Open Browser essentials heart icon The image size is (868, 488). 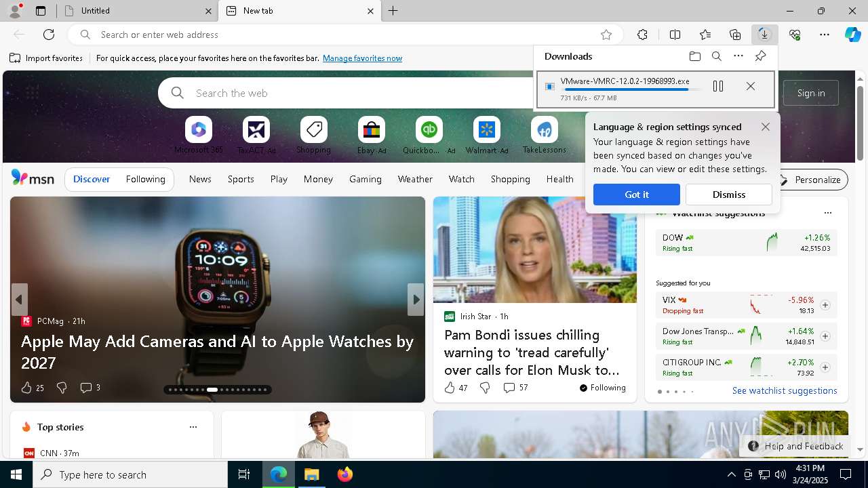click(x=795, y=35)
